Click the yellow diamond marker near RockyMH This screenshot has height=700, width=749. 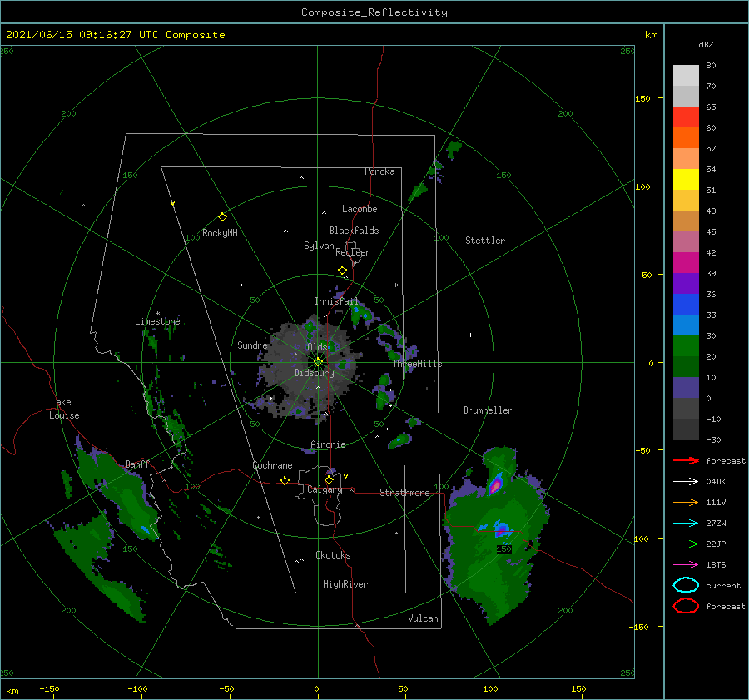coord(222,217)
